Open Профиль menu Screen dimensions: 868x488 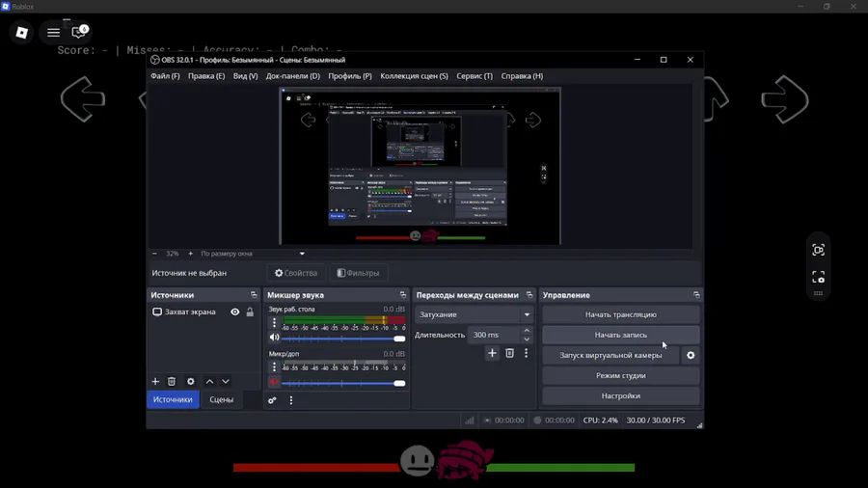[x=350, y=76]
